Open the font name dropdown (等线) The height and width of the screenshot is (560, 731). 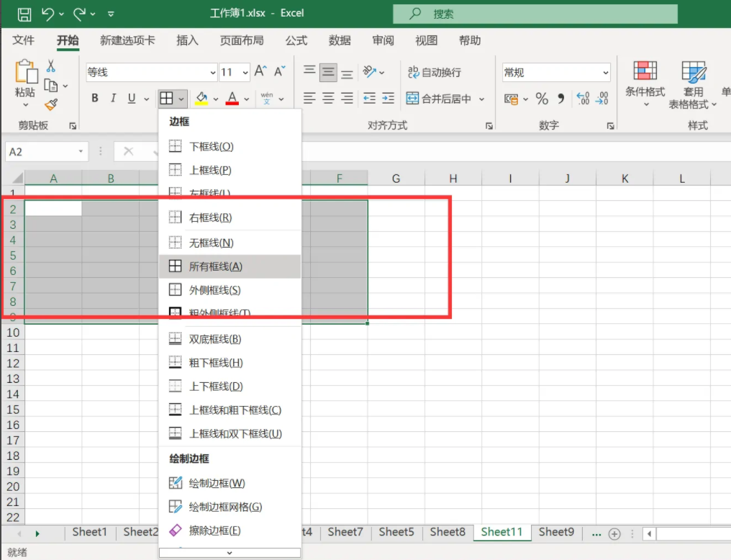click(213, 73)
